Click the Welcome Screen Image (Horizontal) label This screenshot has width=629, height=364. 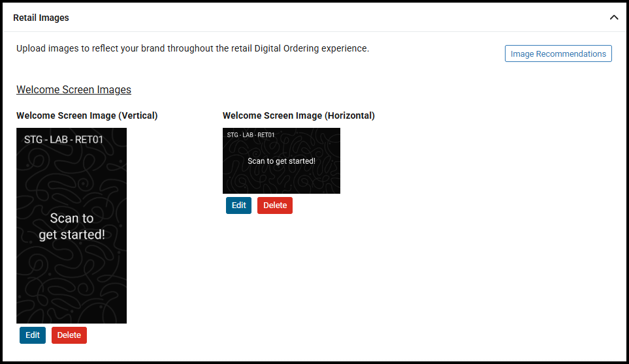298,115
